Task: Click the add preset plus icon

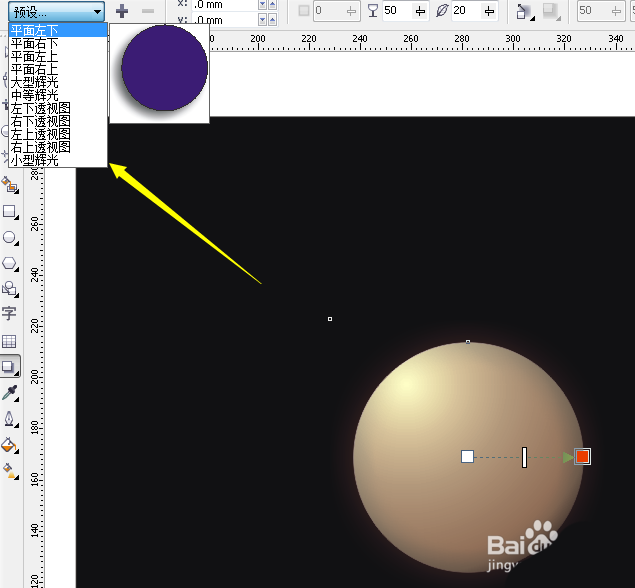Action: click(x=122, y=11)
